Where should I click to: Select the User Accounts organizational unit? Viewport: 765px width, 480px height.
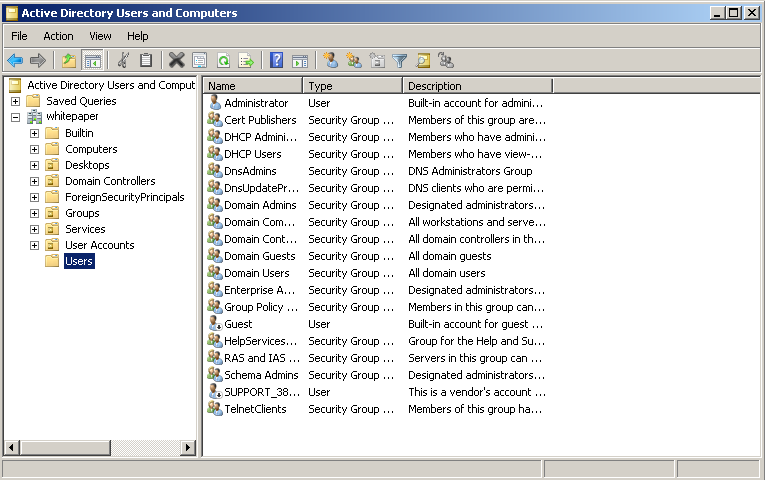[x=99, y=245]
